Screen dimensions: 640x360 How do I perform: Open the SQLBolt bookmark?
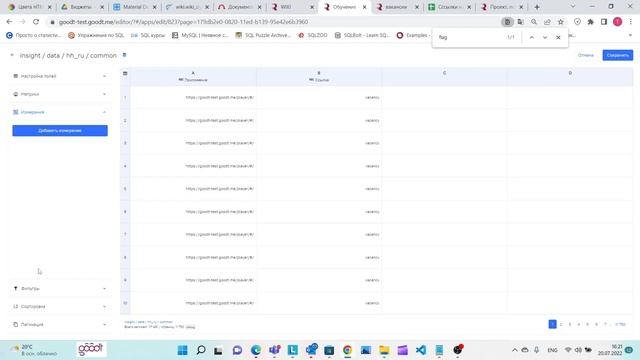pyautogui.click(x=362, y=36)
